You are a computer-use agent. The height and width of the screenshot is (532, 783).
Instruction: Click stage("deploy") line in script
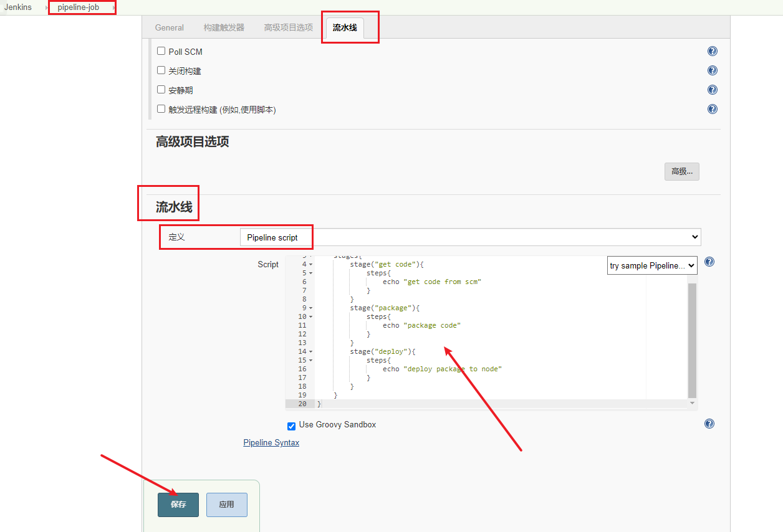click(x=383, y=351)
